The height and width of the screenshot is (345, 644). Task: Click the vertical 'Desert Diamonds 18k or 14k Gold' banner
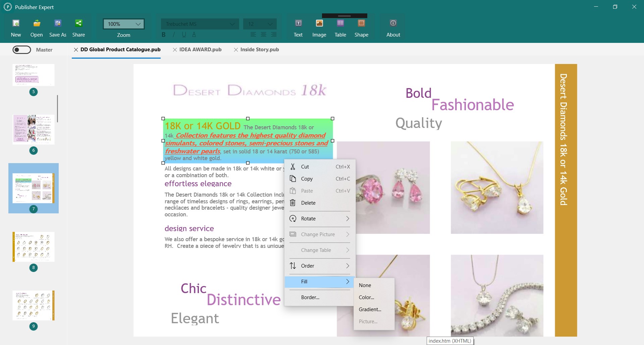point(566,200)
